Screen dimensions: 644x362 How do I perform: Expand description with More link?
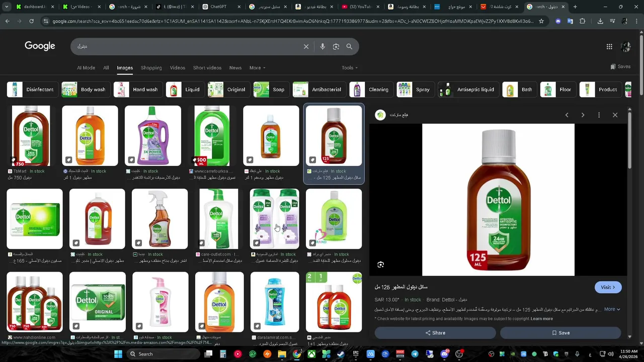[x=612, y=309]
